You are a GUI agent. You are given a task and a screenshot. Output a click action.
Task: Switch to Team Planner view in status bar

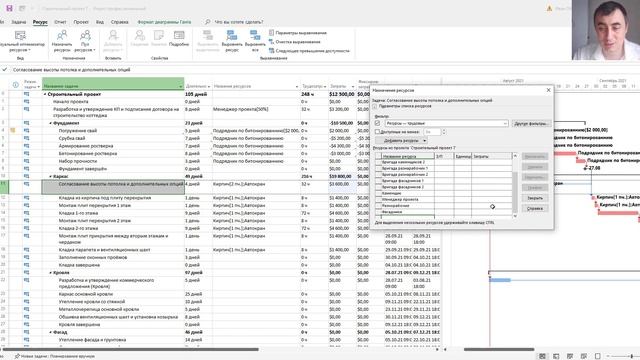570,356
